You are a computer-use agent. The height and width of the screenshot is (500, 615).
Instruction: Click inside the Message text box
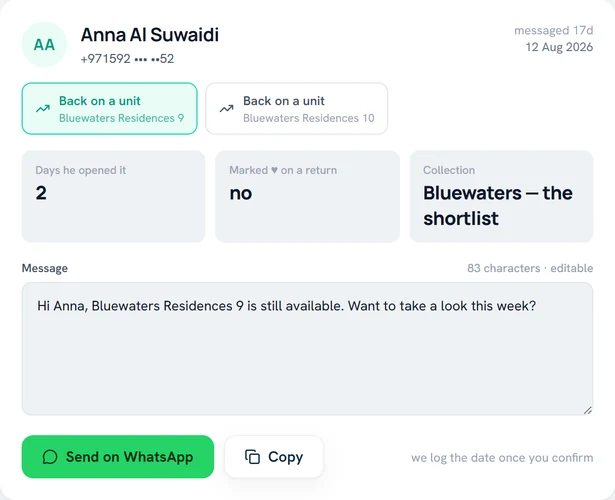click(307, 349)
